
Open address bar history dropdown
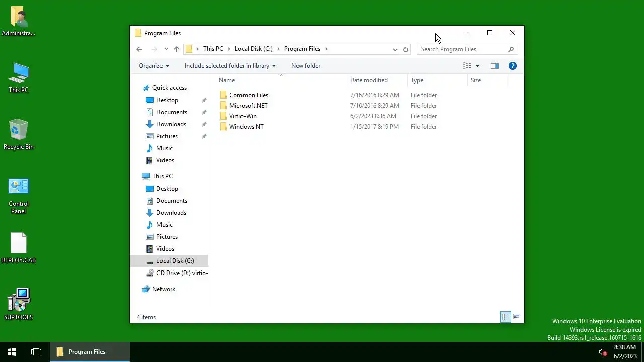tap(395, 49)
